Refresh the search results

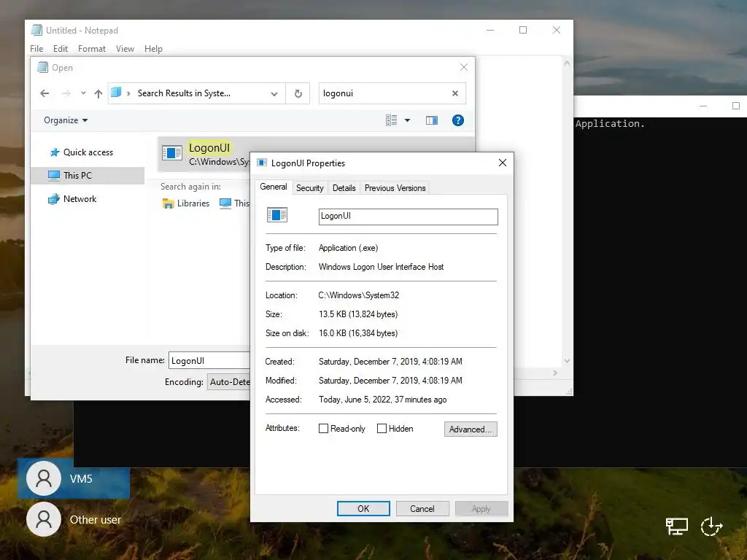click(298, 93)
